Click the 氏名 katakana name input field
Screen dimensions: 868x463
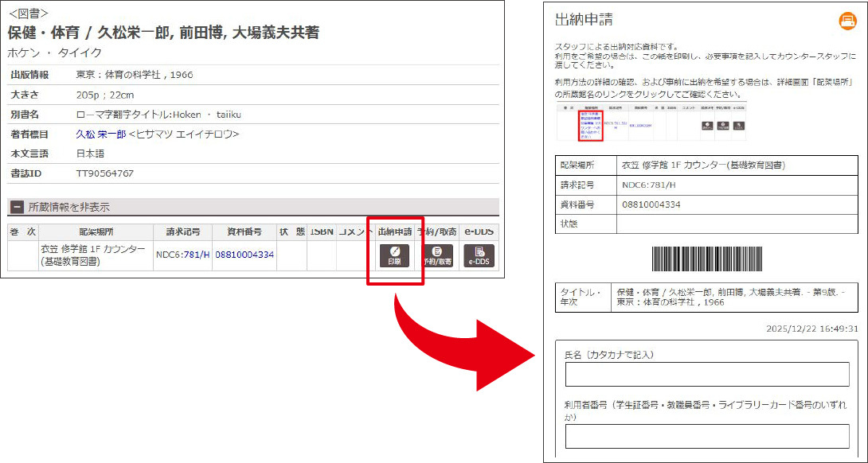point(706,374)
